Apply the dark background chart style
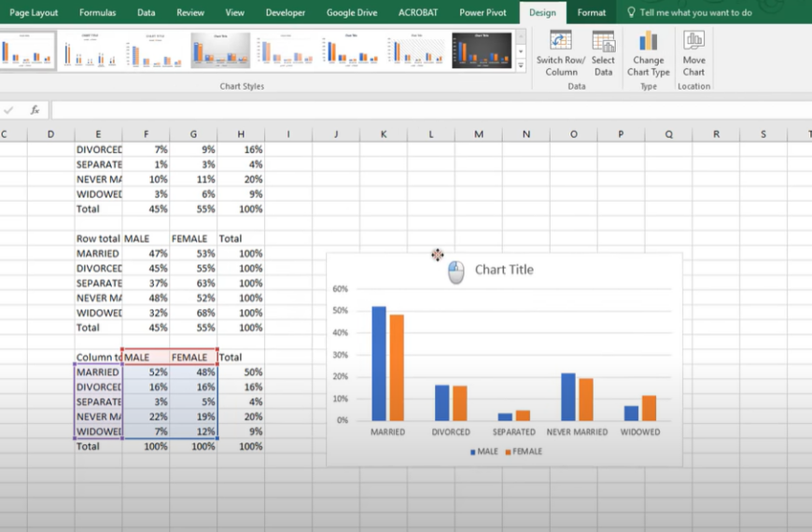 [482, 50]
